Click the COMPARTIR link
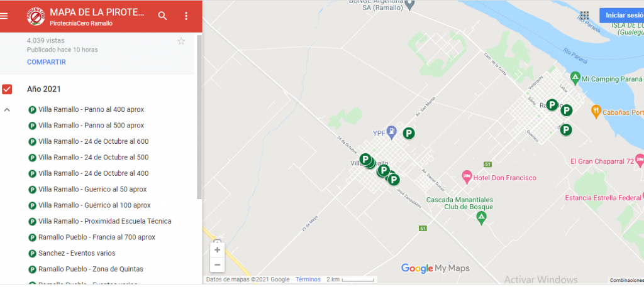Image resolution: width=644 pixels, height=287 pixels. coord(47,62)
